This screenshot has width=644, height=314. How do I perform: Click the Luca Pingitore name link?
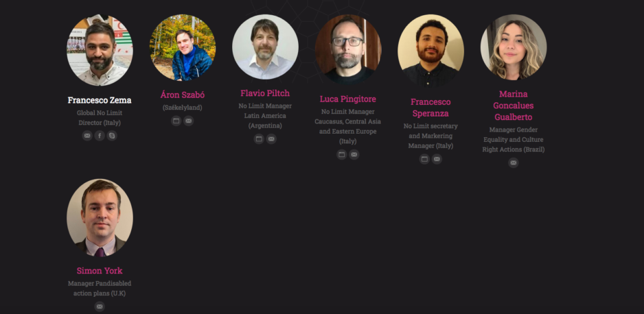point(348,99)
